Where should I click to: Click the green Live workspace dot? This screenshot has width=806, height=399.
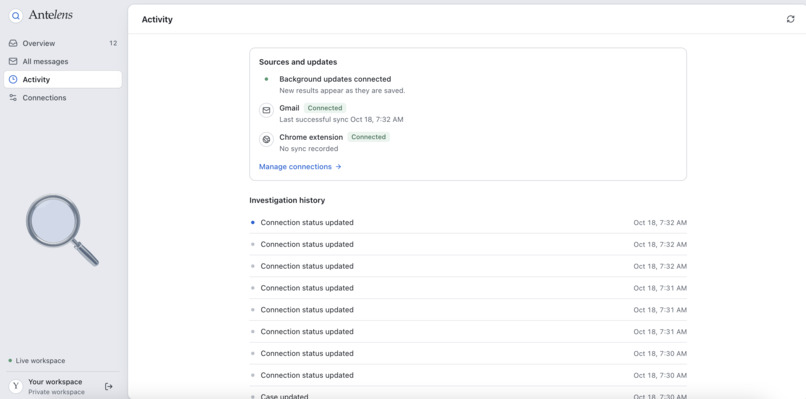click(x=10, y=360)
